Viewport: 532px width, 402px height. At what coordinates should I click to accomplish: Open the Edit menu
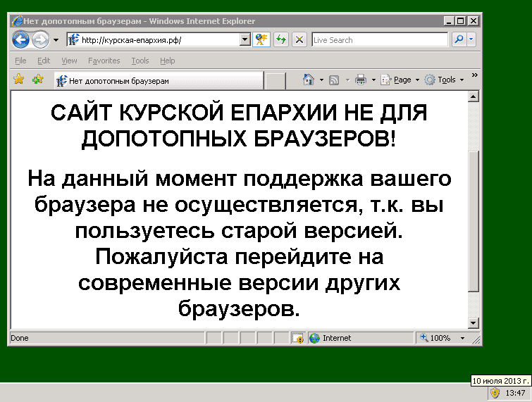[x=44, y=61]
